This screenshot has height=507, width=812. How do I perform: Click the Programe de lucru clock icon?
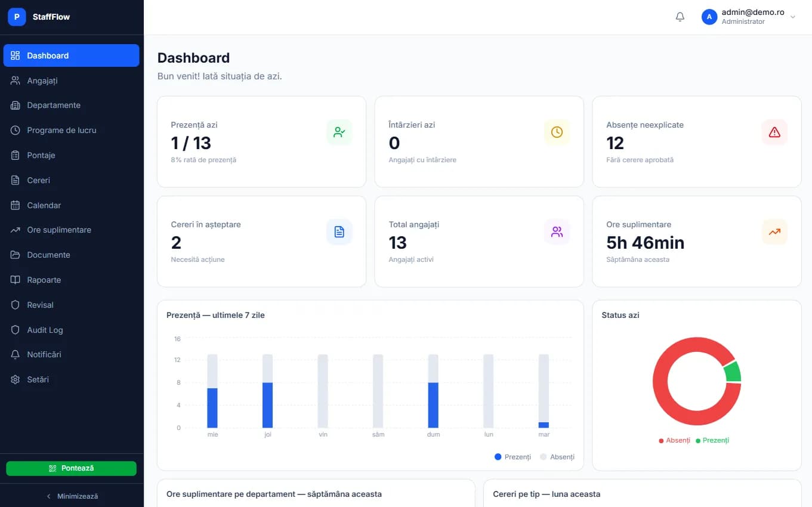pyautogui.click(x=16, y=130)
